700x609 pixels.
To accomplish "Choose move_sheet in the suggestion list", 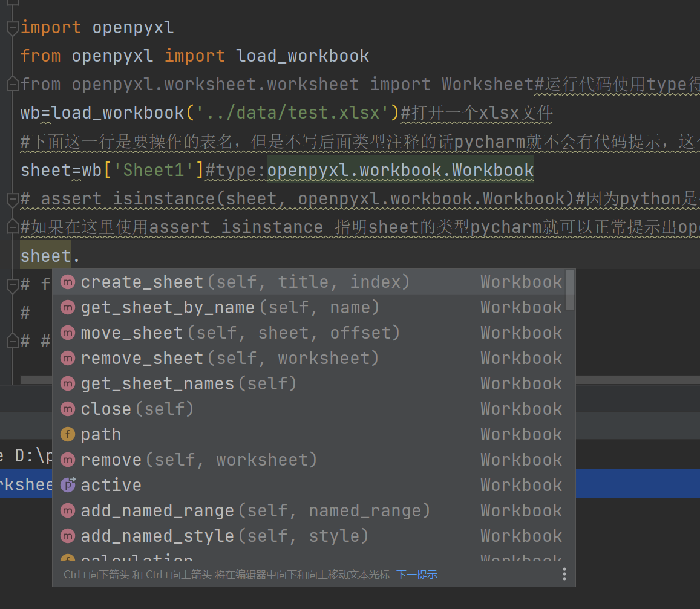I will coord(313,333).
